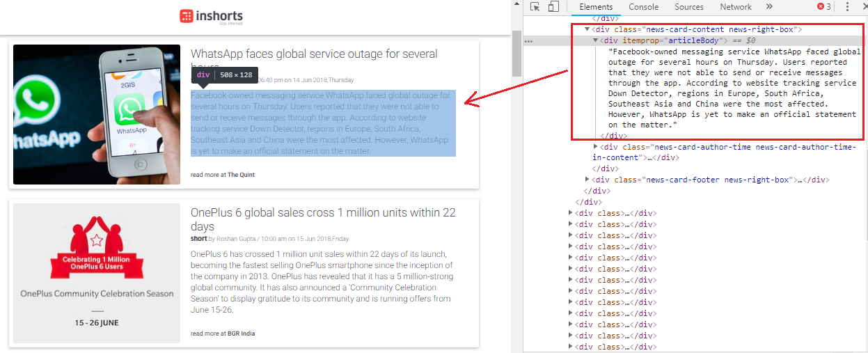Open the WhatsApp outage headline
868x353 pixels.
click(x=314, y=59)
